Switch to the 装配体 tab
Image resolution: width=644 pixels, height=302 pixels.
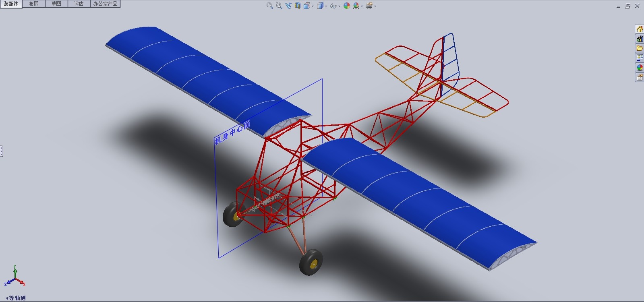[11, 4]
